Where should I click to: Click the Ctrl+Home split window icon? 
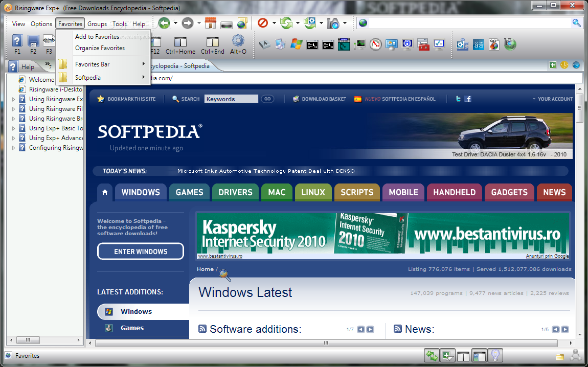tap(180, 41)
